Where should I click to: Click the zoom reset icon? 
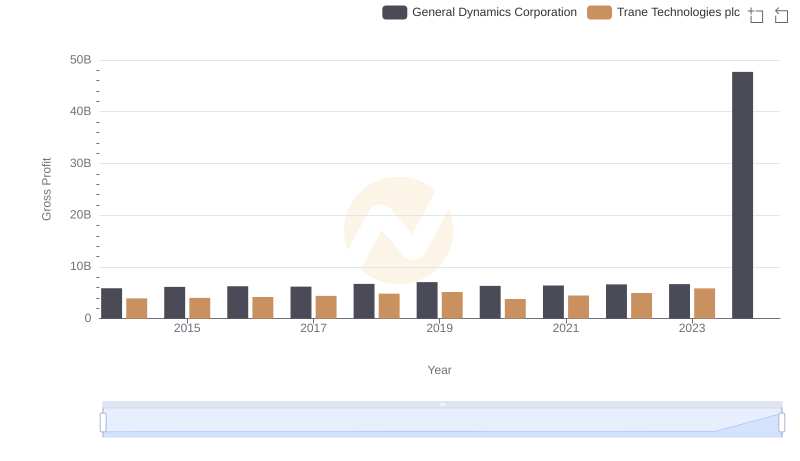point(781,15)
